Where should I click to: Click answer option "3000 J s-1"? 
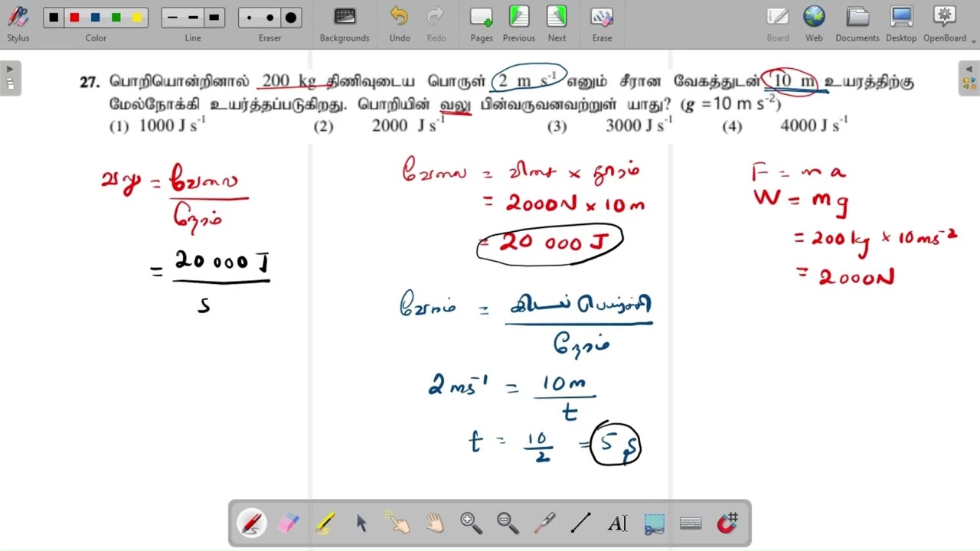(639, 125)
